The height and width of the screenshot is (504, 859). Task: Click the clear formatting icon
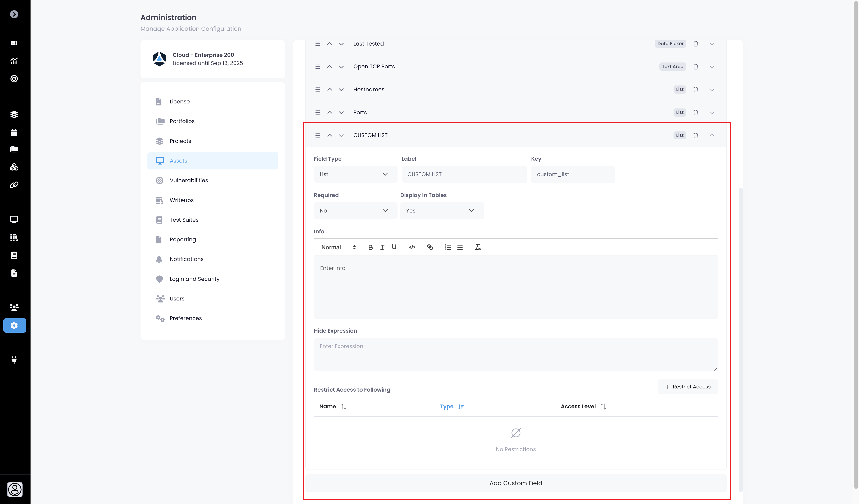pos(478,247)
